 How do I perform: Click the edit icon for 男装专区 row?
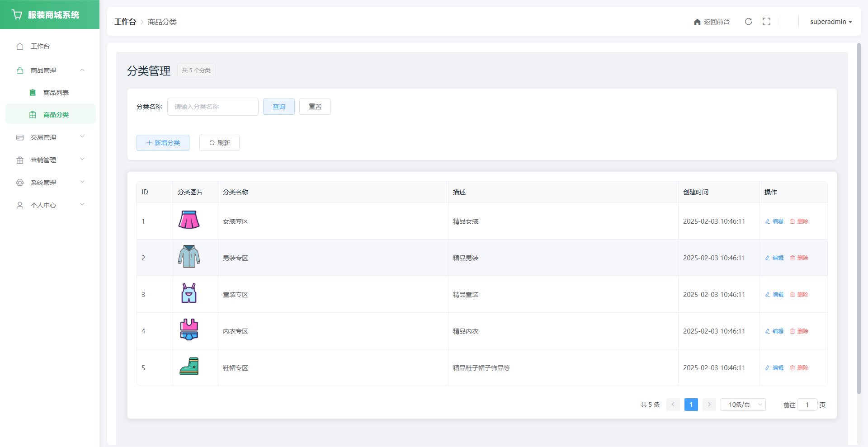coord(768,258)
